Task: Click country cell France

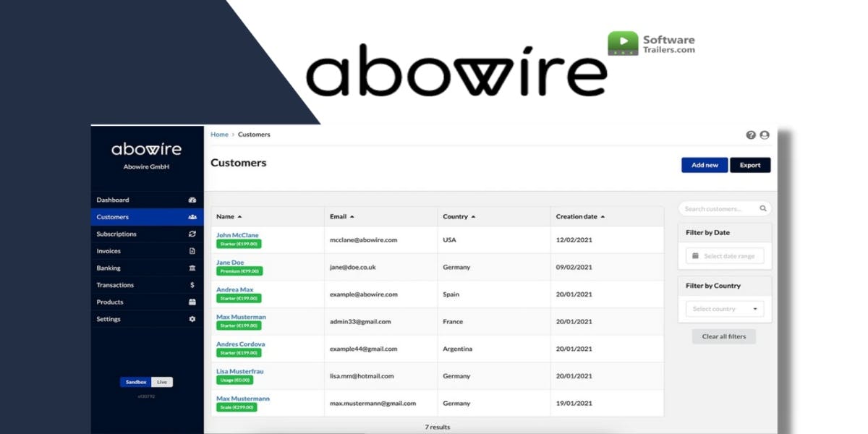Action: pyautogui.click(x=453, y=322)
